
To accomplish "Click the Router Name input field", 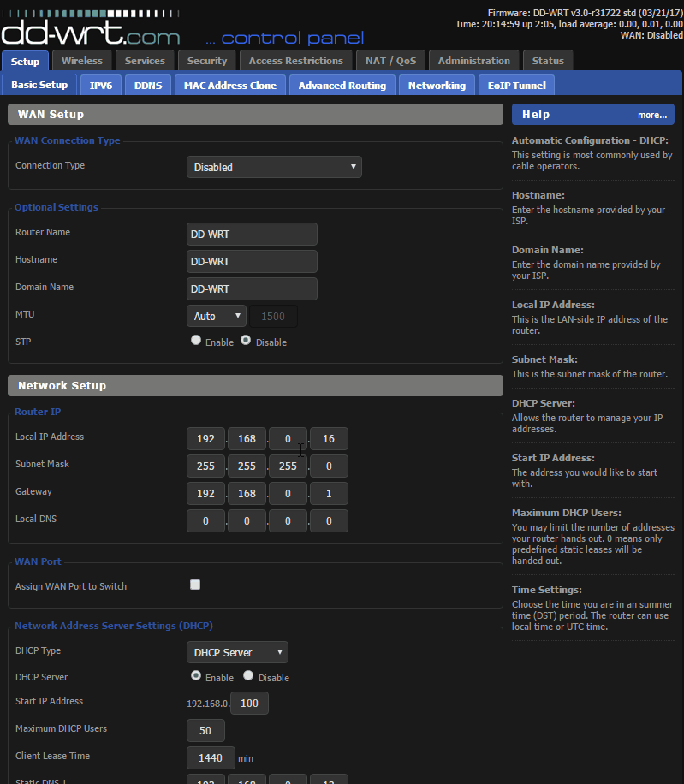I will (x=252, y=234).
